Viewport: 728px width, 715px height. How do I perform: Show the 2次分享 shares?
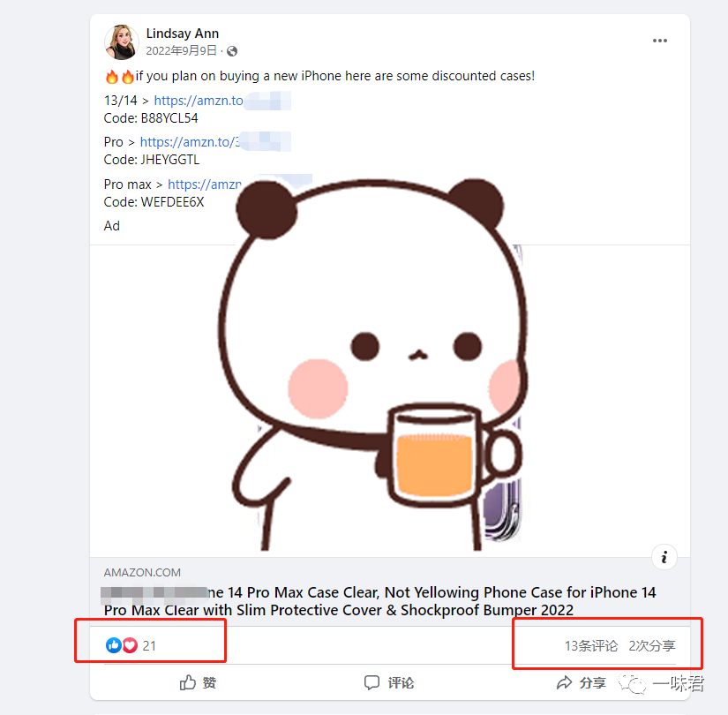click(x=652, y=646)
